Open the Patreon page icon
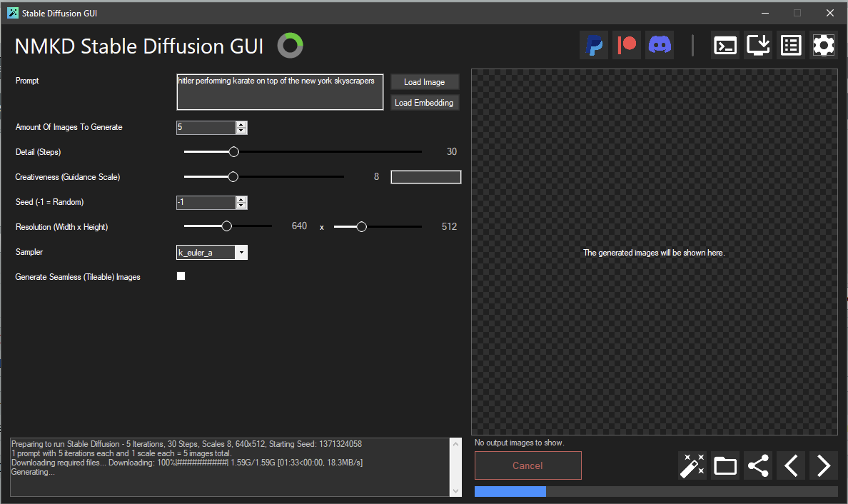Screen dimensions: 848x504 [627, 45]
